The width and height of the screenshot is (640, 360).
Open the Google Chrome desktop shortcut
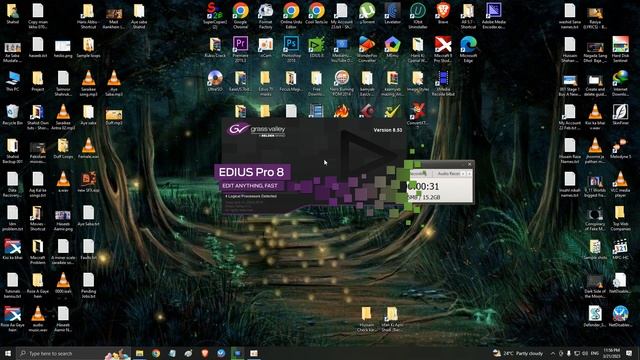coord(240,16)
